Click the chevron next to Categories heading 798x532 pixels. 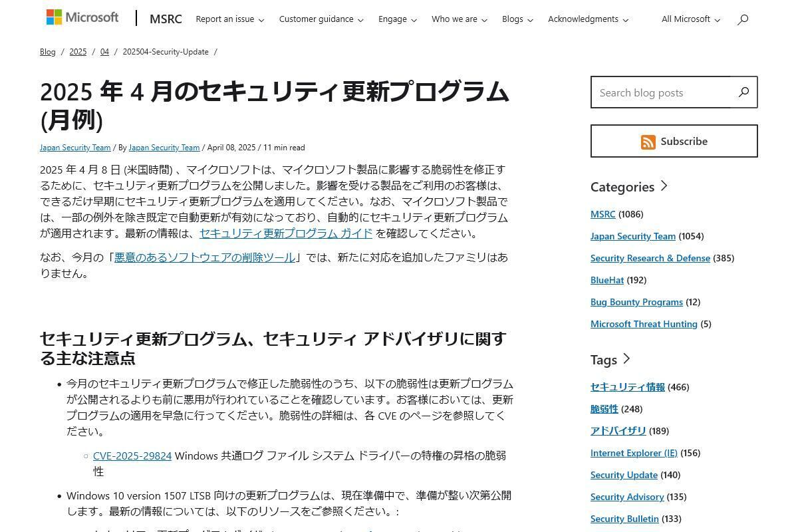(664, 186)
